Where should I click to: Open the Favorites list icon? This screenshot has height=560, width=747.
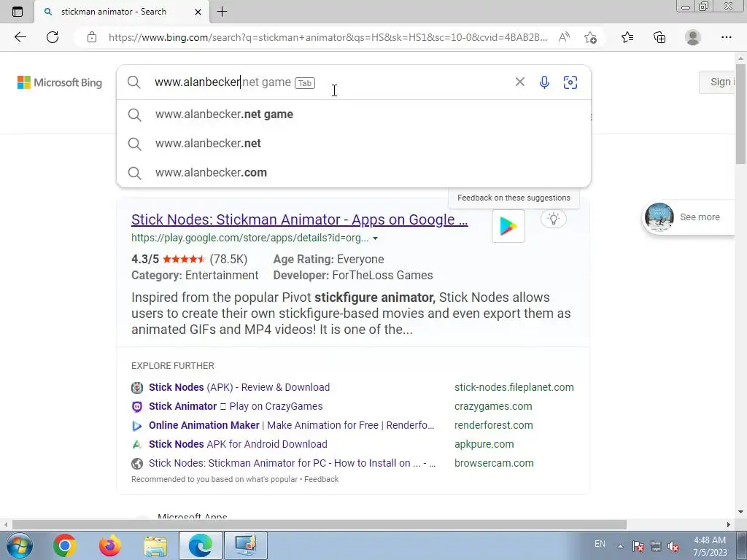click(627, 37)
